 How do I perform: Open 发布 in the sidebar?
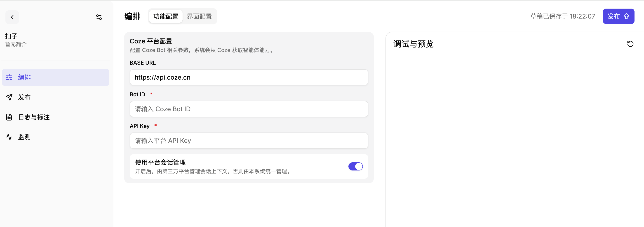click(56, 97)
